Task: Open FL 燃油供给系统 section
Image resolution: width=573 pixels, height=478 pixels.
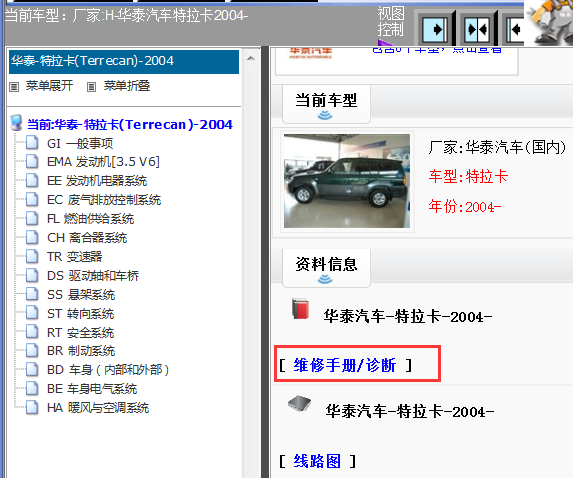Action: [x=90, y=219]
